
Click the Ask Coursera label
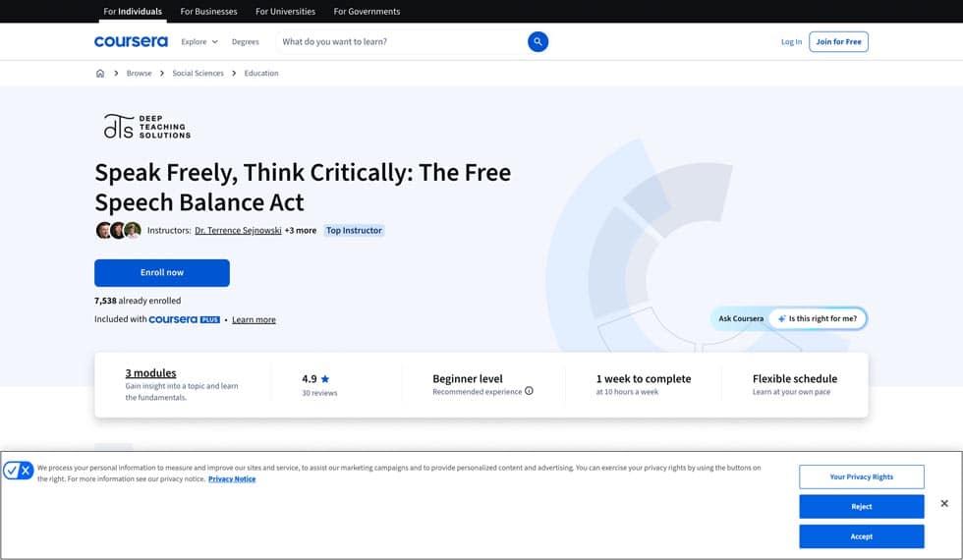(x=741, y=318)
